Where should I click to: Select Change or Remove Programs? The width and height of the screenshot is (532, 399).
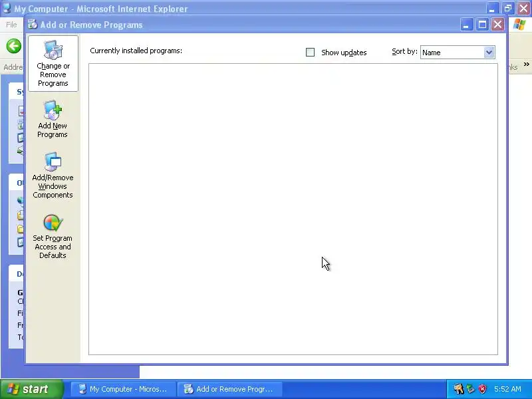(x=53, y=63)
